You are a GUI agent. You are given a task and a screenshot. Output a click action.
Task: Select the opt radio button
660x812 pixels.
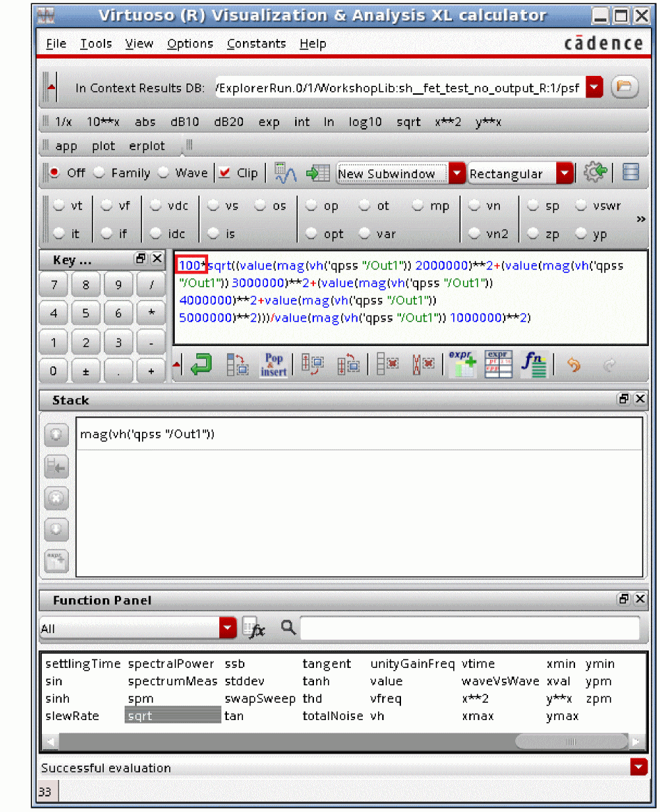click(311, 233)
